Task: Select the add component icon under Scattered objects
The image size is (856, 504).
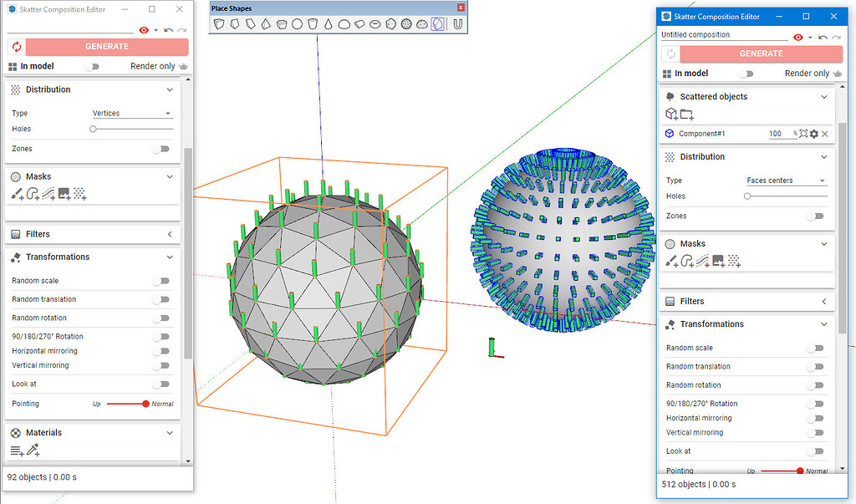Action: pyautogui.click(x=670, y=113)
